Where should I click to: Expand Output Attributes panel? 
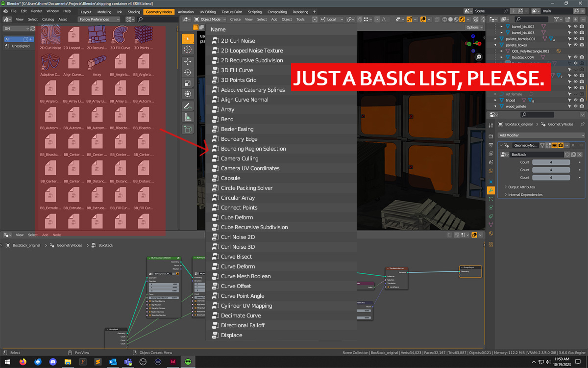click(x=521, y=187)
